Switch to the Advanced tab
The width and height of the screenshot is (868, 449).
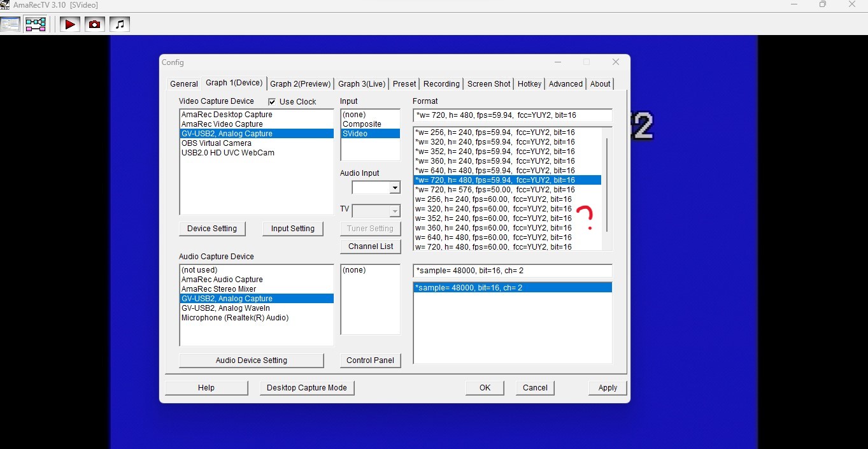566,83
